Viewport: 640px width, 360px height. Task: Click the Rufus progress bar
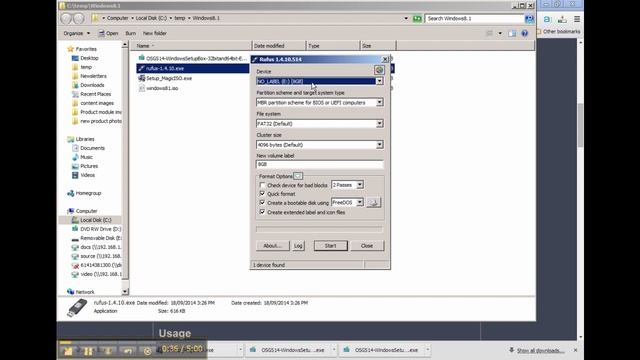pos(319,229)
